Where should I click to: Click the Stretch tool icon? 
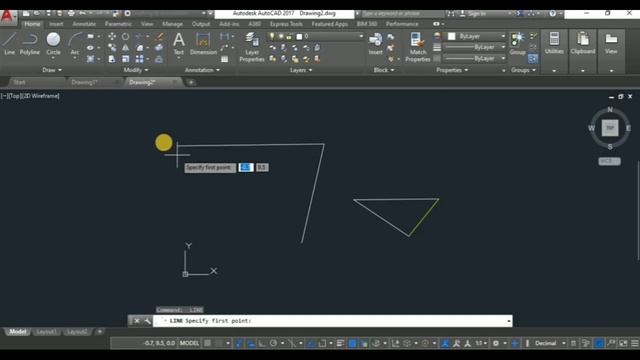(x=112, y=59)
